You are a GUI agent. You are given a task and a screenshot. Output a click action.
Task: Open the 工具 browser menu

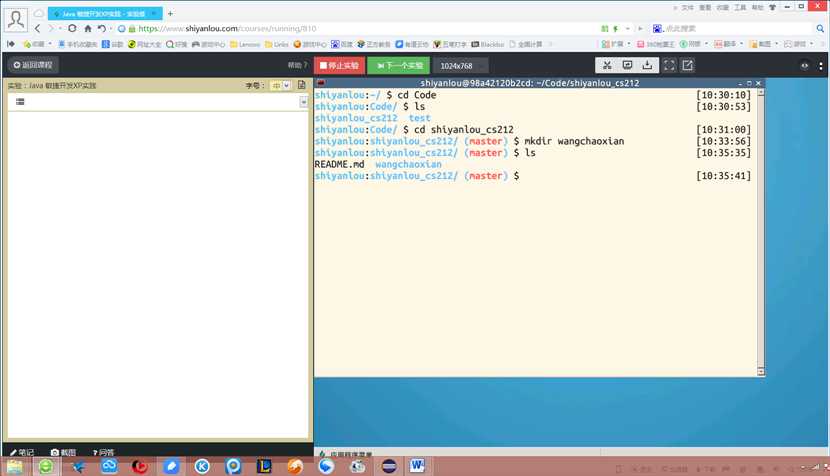[740, 7]
